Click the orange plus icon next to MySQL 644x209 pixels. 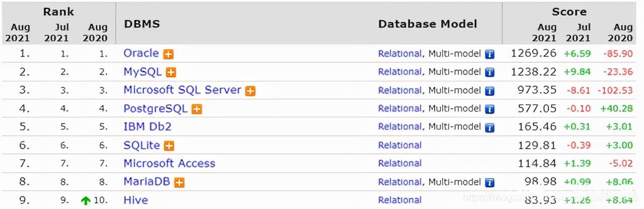(x=171, y=72)
